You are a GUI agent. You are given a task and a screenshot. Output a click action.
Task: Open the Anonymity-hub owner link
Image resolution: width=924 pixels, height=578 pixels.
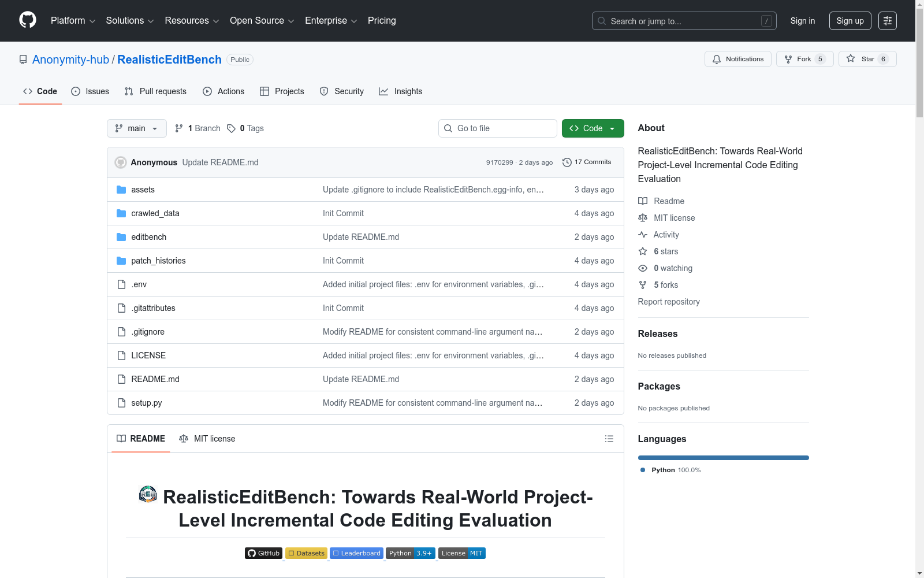(x=70, y=60)
